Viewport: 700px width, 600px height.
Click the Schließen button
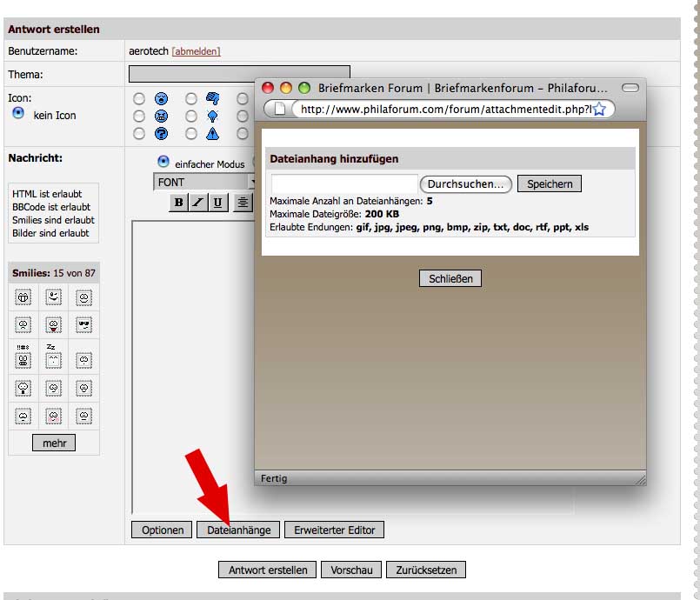click(450, 278)
